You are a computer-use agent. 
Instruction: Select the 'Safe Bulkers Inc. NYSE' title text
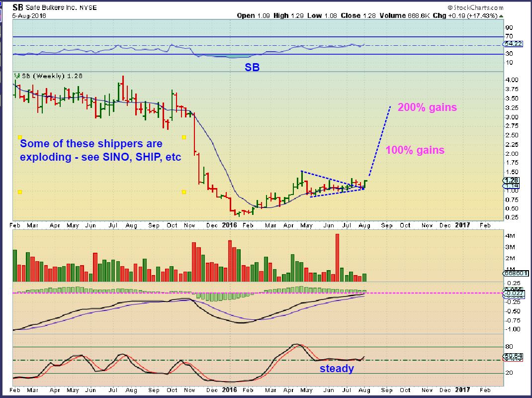[x=62, y=8]
